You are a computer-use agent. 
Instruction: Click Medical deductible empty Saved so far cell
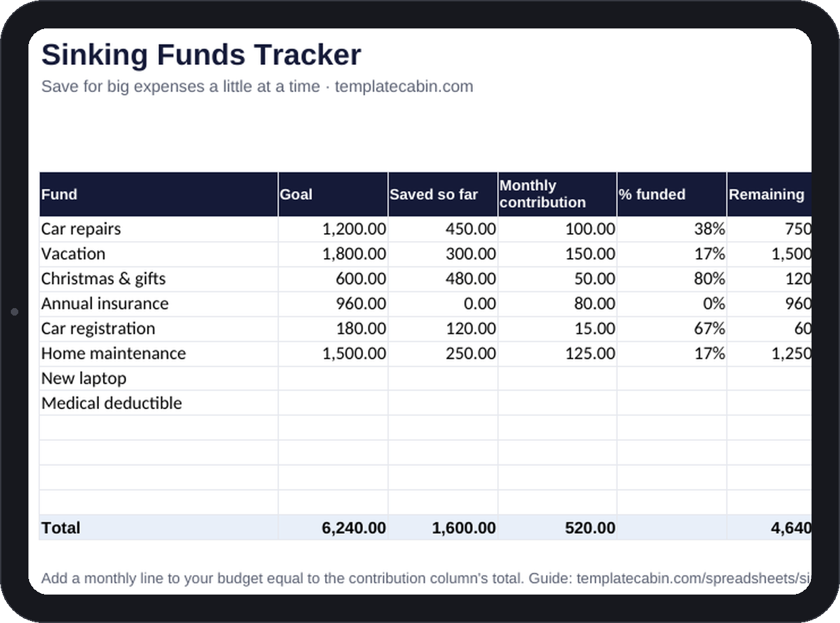pos(443,403)
